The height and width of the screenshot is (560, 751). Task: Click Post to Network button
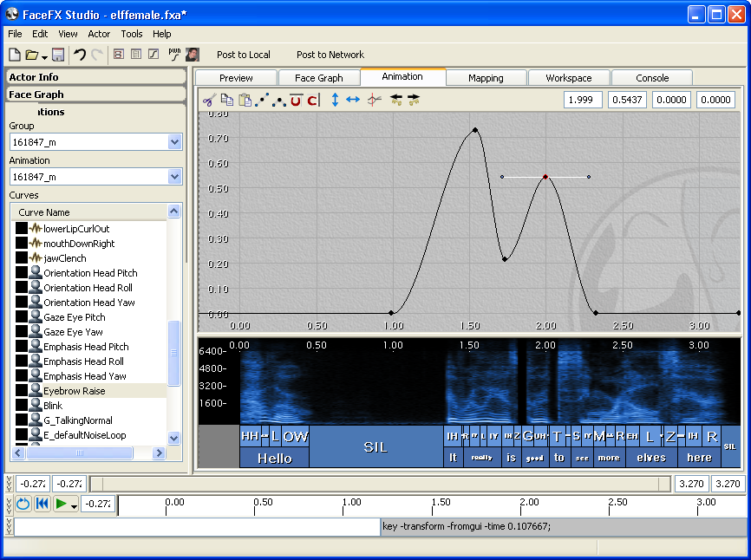(x=330, y=55)
